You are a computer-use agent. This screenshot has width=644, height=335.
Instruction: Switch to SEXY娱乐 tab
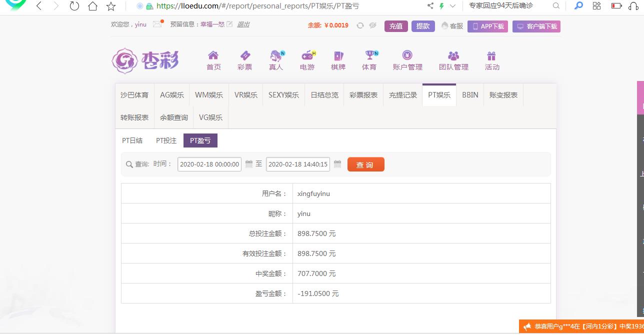283,95
